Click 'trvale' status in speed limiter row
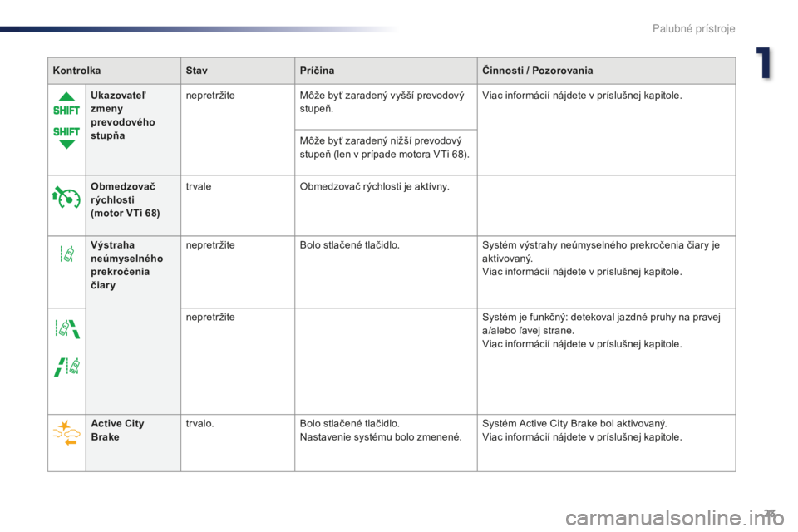 click(x=199, y=187)
